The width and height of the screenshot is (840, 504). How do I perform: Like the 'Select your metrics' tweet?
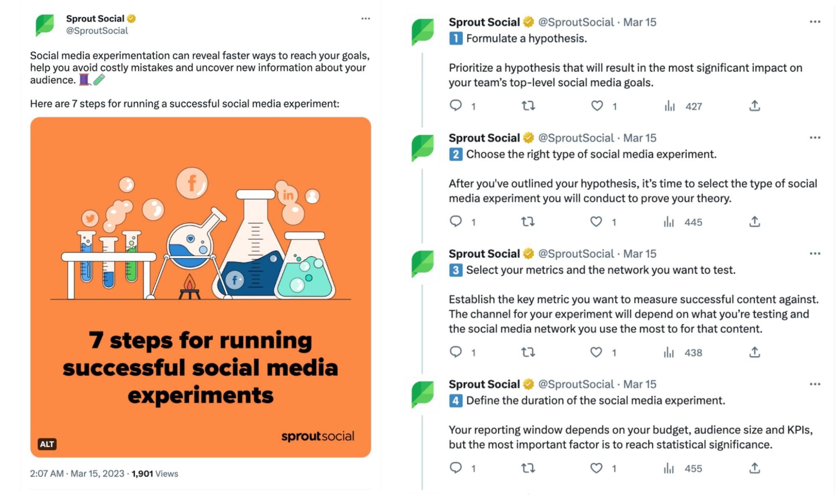pyautogui.click(x=596, y=352)
